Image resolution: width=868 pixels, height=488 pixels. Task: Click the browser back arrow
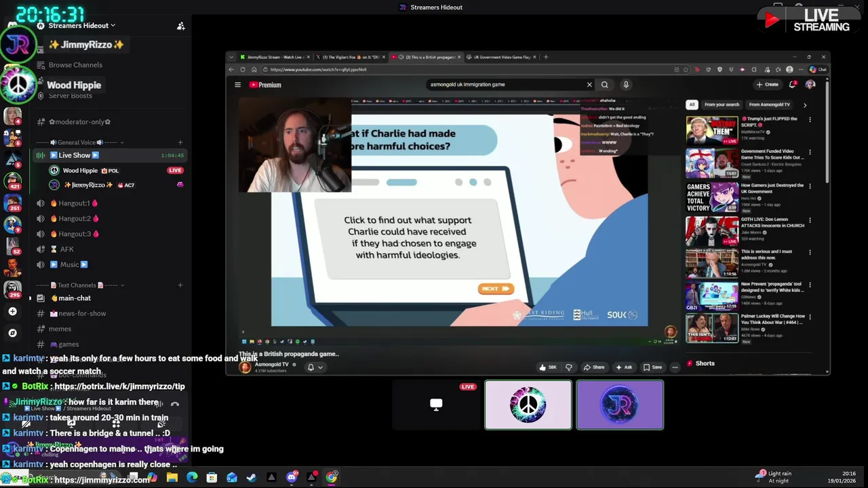[231, 69]
